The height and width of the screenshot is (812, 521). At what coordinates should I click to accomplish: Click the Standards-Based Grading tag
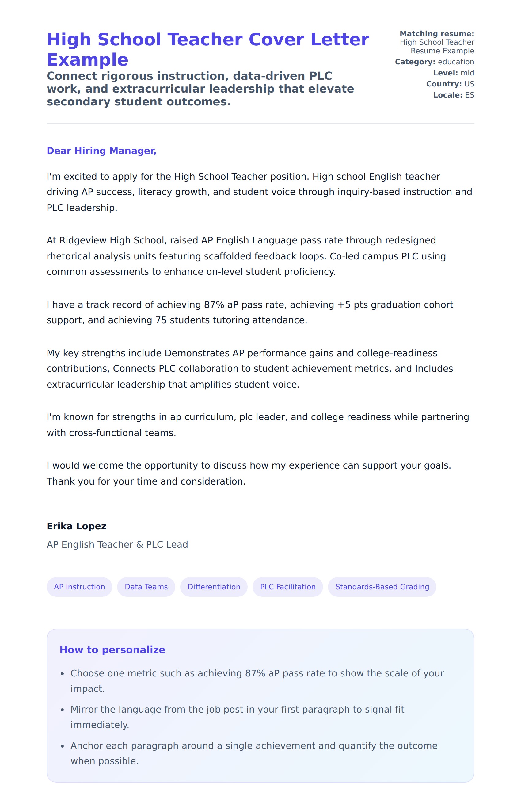(382, 587)
